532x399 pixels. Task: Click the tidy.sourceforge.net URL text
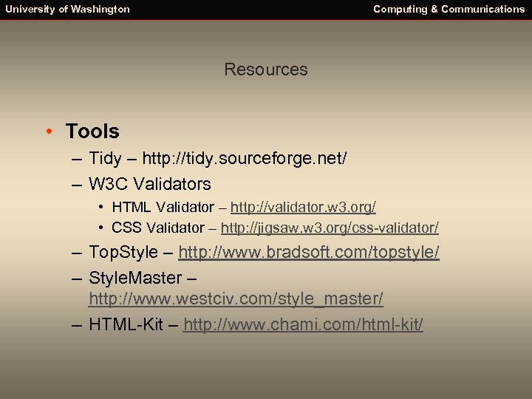point(245,158)
